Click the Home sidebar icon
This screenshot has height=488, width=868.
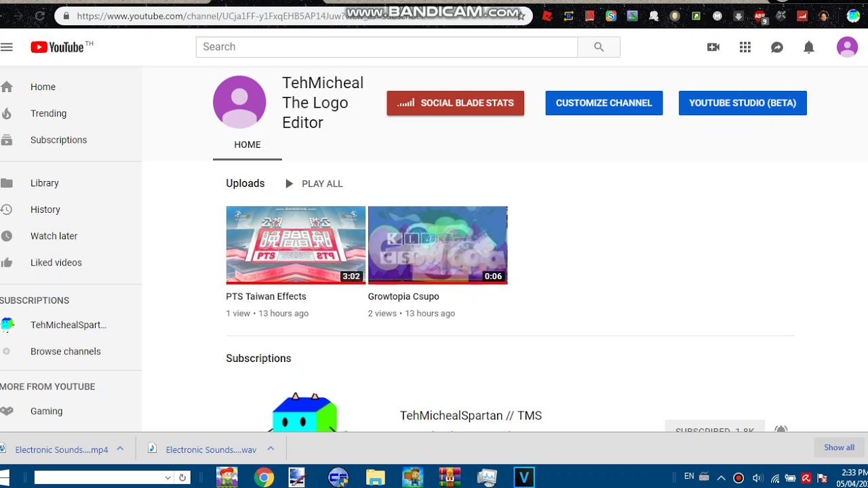(7, 87)
